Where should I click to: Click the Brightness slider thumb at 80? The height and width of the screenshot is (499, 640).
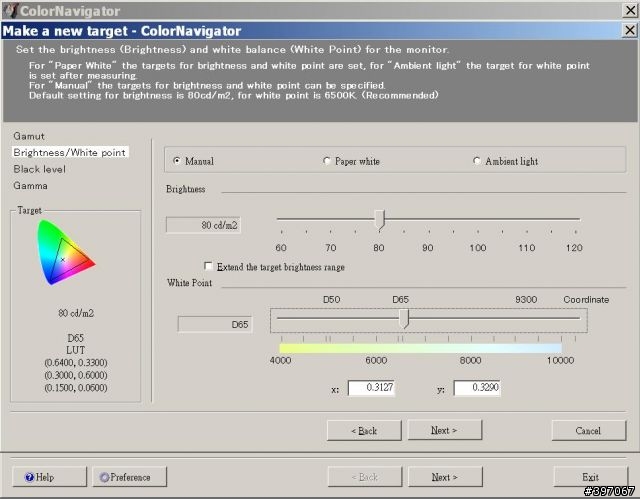380,220
